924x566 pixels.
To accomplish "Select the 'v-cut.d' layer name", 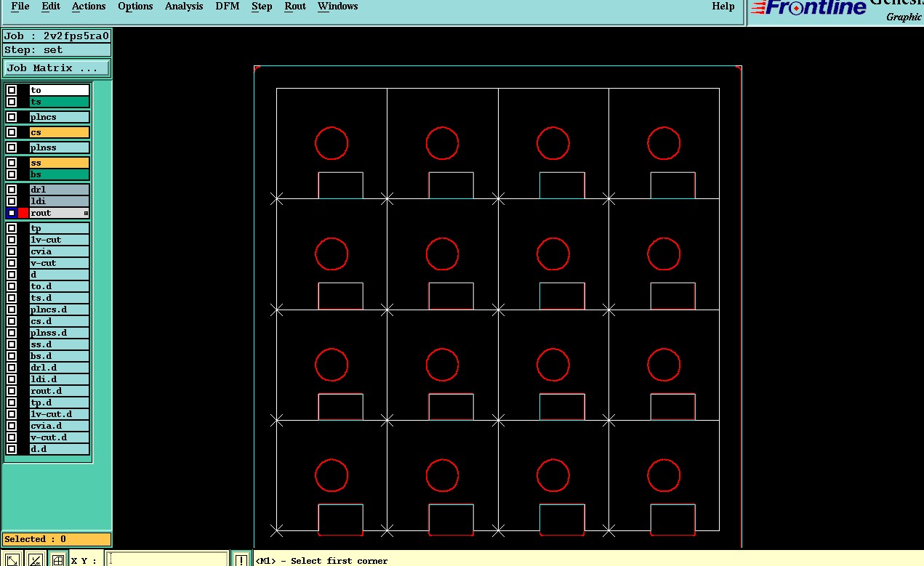I will [x=60, y=438].
